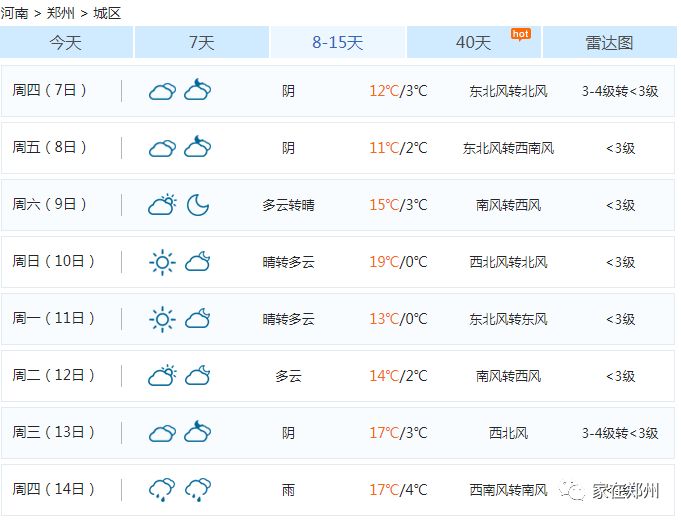Click 郑州 in the breadcrumb

click(60, 13)
